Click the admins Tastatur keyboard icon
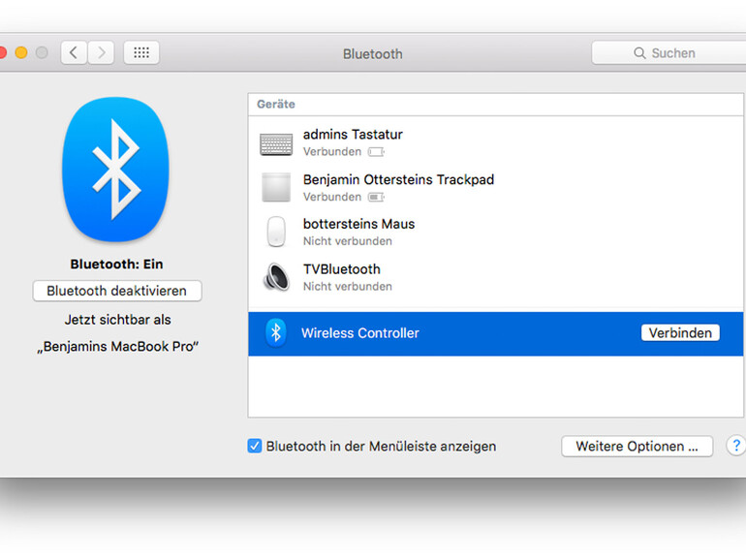This screenshot has height=560, width=746. pyautogui.click(x=276, y=143)
